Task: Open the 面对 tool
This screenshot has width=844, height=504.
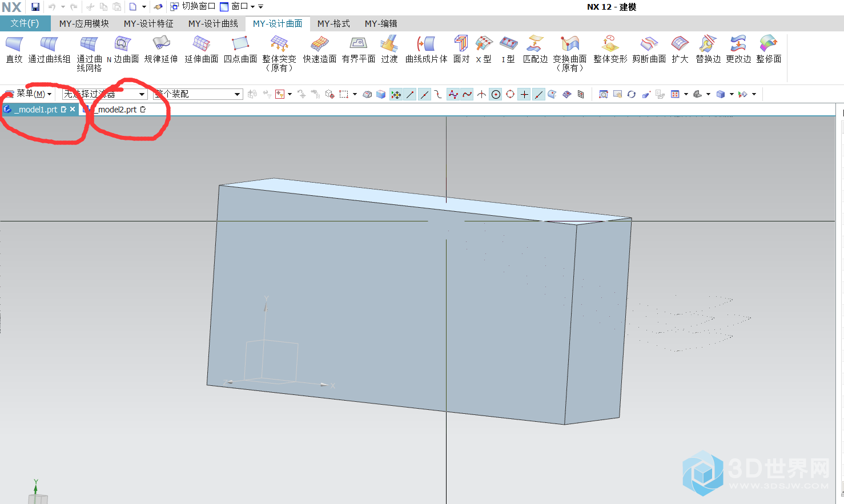Action: (x=461, y=50)
